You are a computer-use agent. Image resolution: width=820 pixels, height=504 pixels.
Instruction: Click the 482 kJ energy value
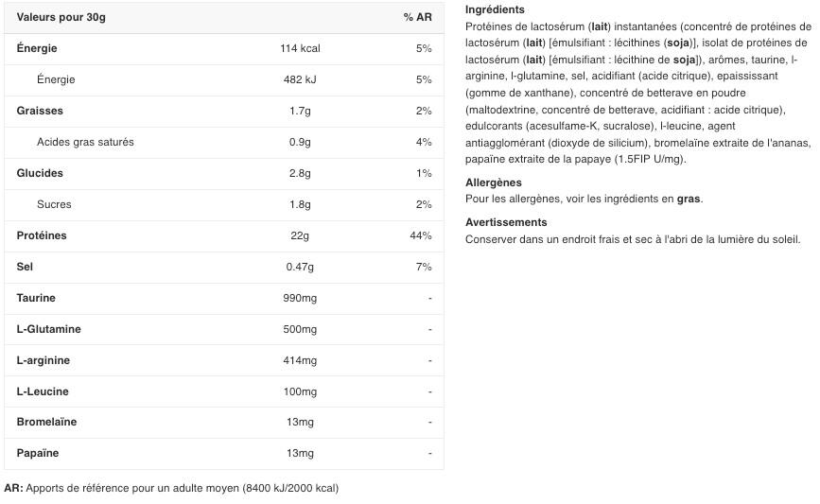pos(299,79)
